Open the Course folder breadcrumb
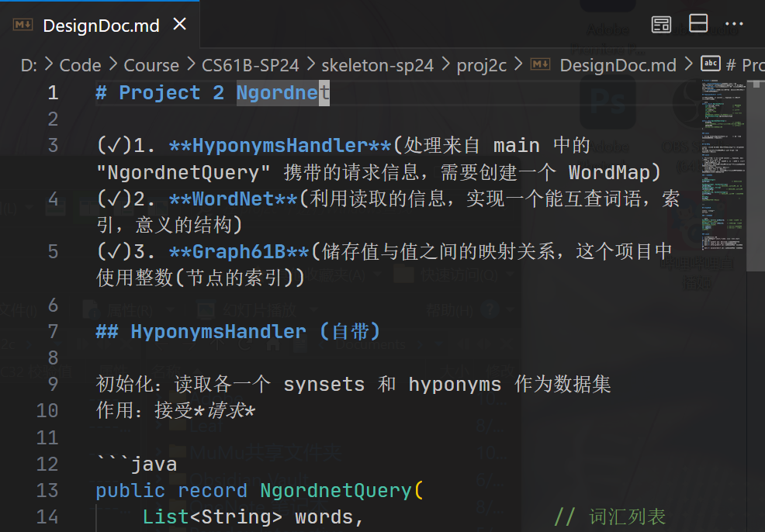 tap(151, 65)
